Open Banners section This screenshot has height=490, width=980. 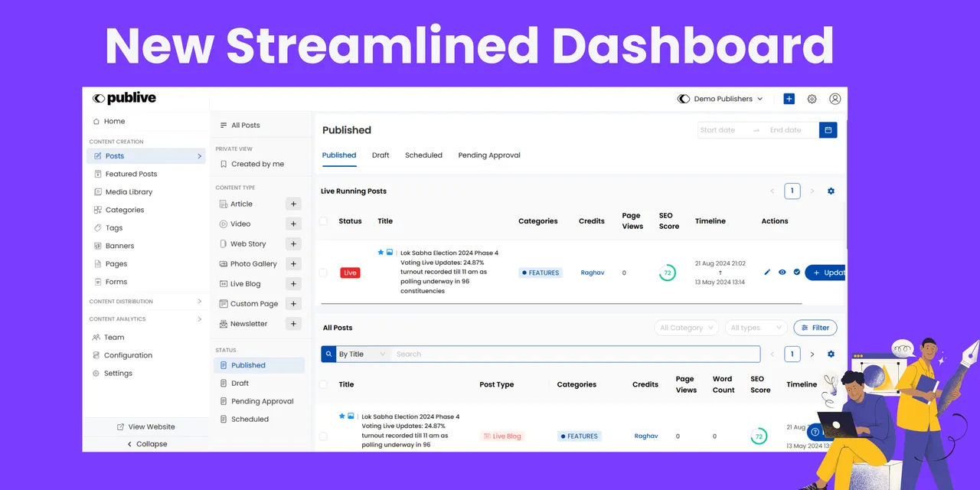point(119,246)
